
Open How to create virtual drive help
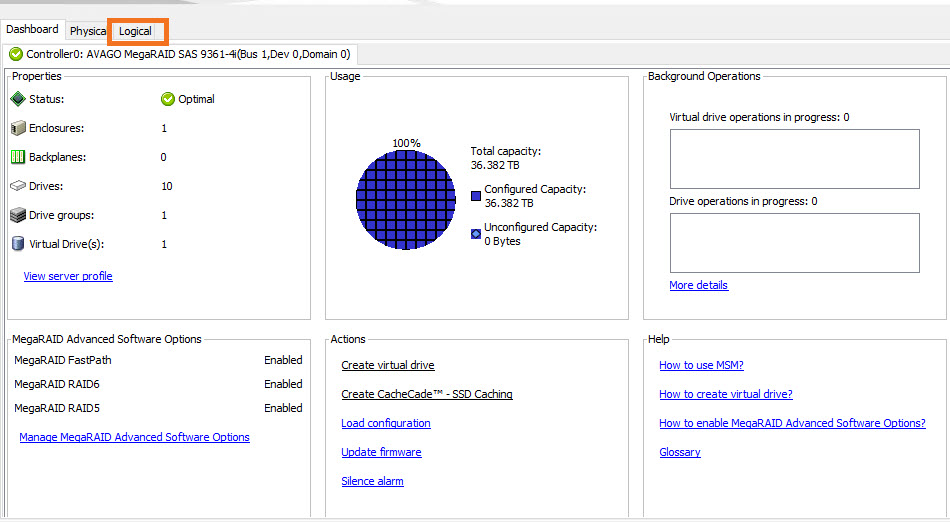[x=726, y=394]
